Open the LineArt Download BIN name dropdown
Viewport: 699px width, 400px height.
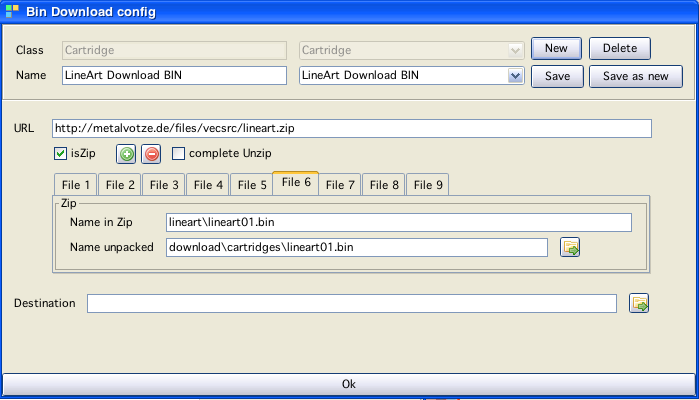515,76
